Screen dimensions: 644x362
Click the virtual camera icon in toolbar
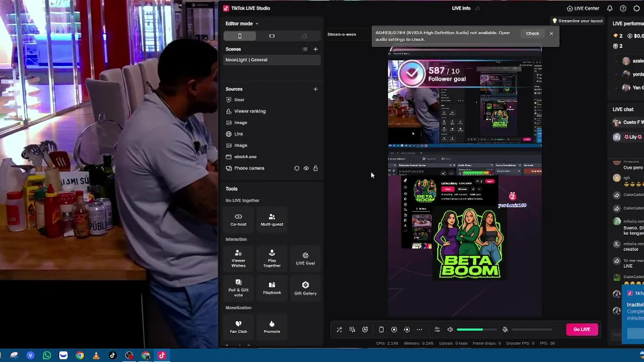click(407, 330)
